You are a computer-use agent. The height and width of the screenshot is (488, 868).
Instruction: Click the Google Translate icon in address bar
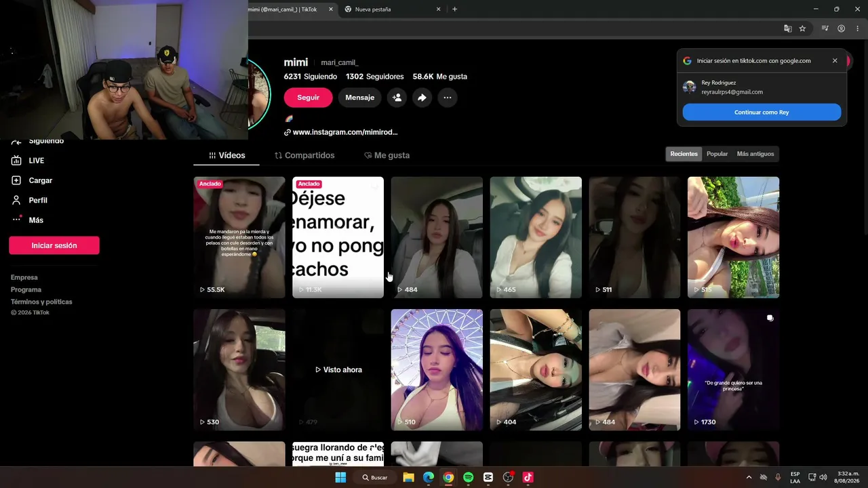coord(787,28)
